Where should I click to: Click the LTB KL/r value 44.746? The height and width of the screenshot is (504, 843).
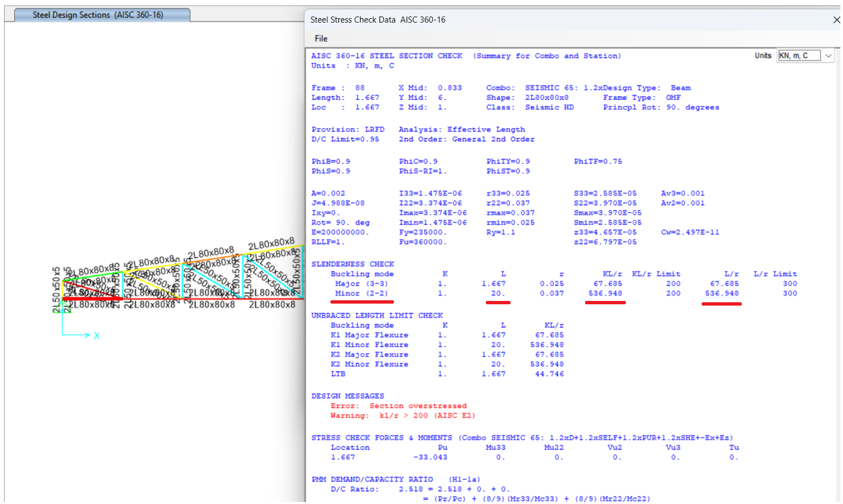pyautogui.click(x=550, y=374)
